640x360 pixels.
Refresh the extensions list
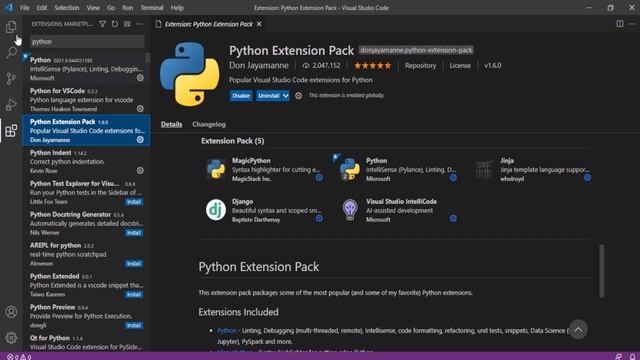[115, 24]
